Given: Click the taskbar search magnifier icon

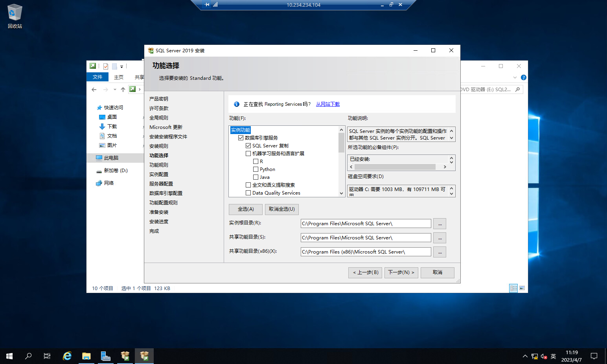Looking at the screenshot, I should pyautogui.click(x=28, y=356).
